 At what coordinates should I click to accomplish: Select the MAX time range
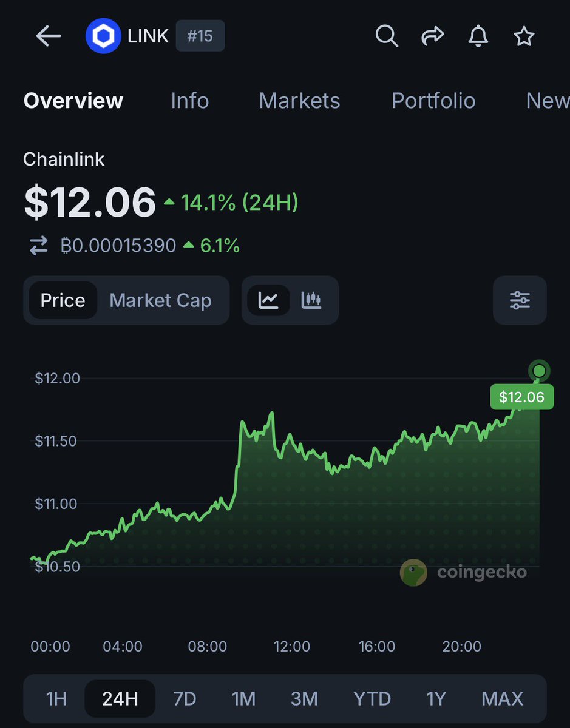(502, 699)
